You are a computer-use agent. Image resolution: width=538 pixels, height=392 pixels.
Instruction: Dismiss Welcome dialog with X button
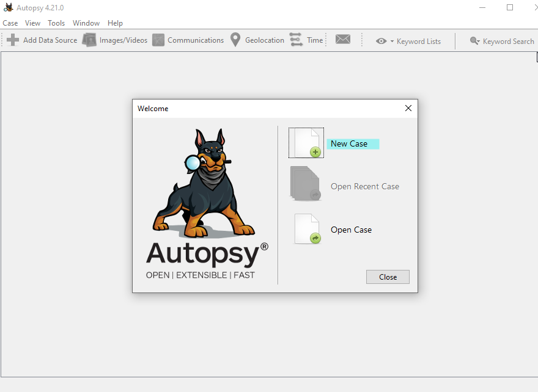click(408, 108)
